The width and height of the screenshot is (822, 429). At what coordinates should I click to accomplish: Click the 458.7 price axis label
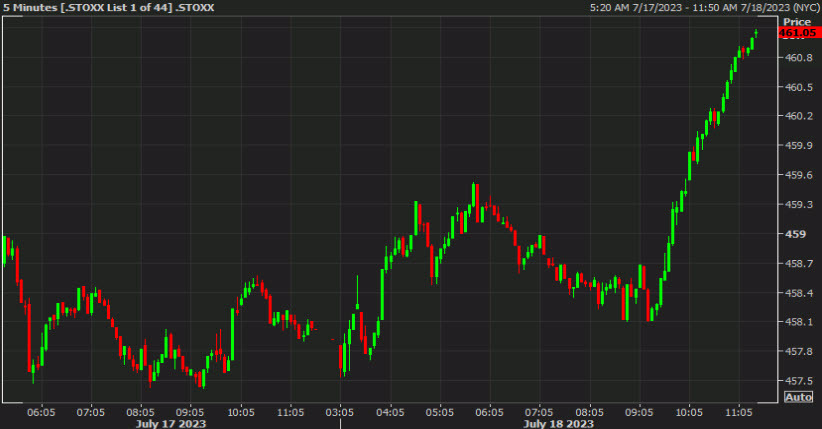pyautogui.click(x=798, y=263)
